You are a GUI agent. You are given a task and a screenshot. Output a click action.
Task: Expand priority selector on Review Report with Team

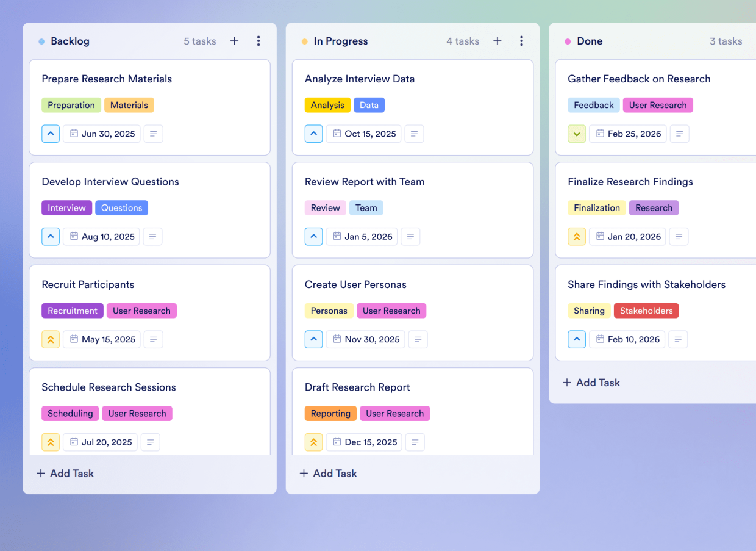[x=313, y=236]
